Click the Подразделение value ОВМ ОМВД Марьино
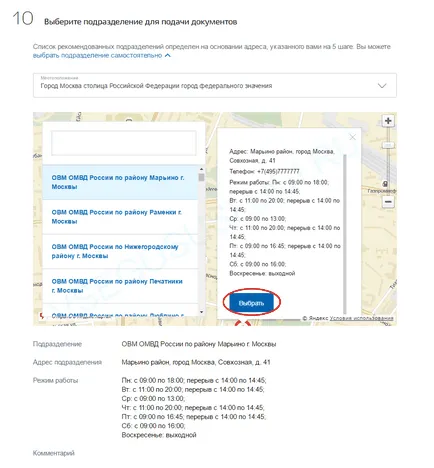 pos(199,344)
